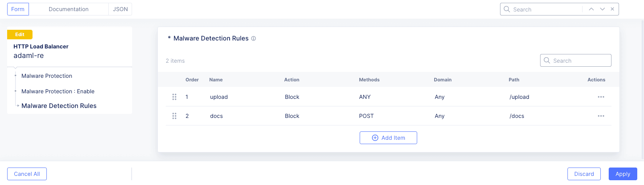Click Cancel All button
This screenshot has width=644, height=185.
pyautogui.click(x=27, y=174)
